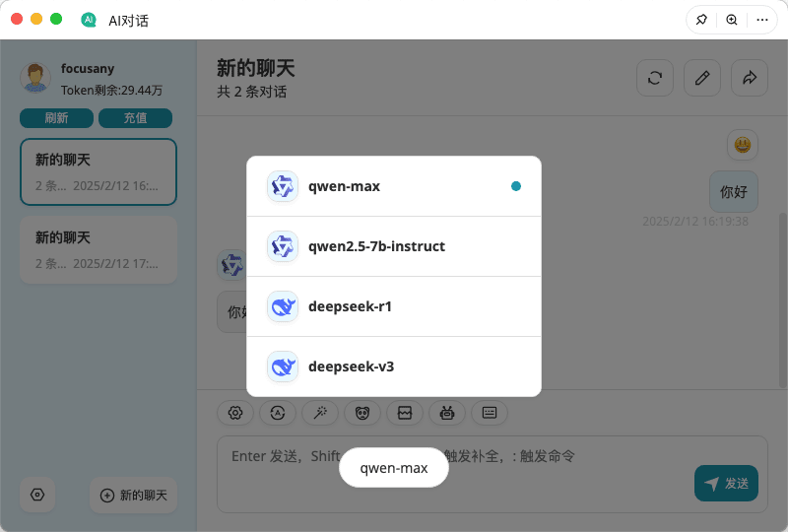Click the refresh conversation icon in chat header
788x532 pixels.
pyautogui.click(x=655, y=78)
